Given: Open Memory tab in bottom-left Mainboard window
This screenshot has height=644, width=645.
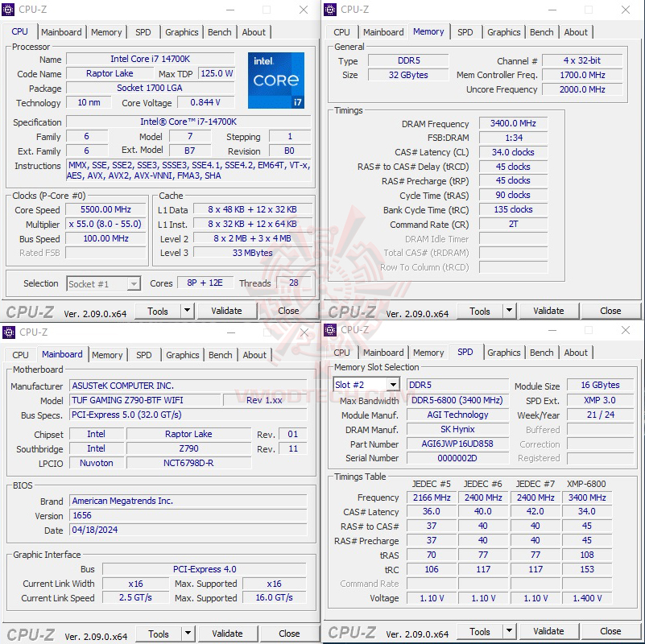Looking at the screenshot, I should click(107, 355).
